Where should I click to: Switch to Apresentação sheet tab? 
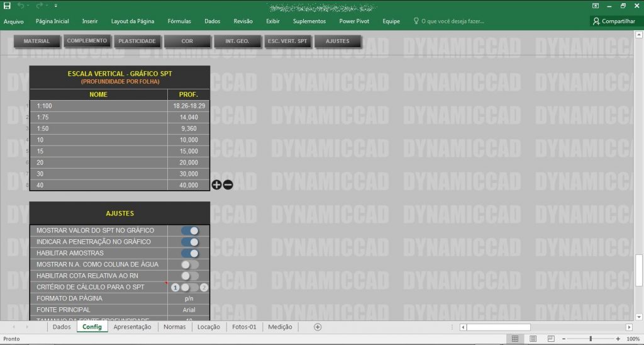(x=132, y=327)
